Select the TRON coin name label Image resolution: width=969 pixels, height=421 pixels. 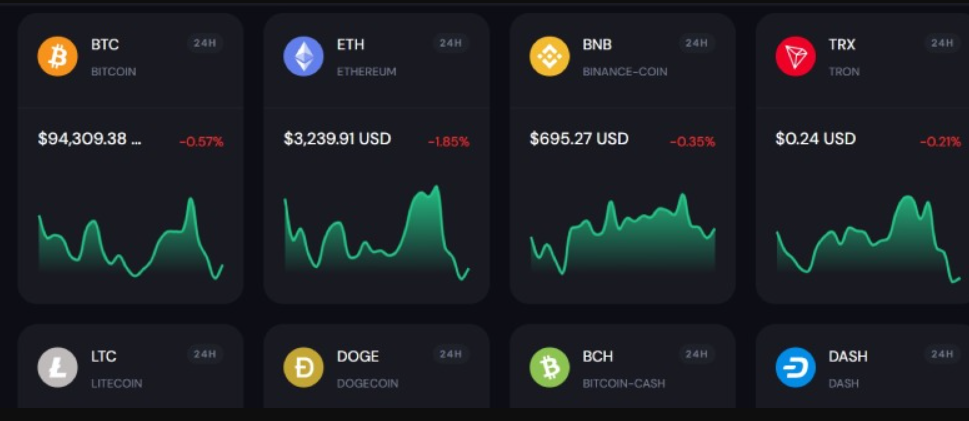[x=844, y=72]
